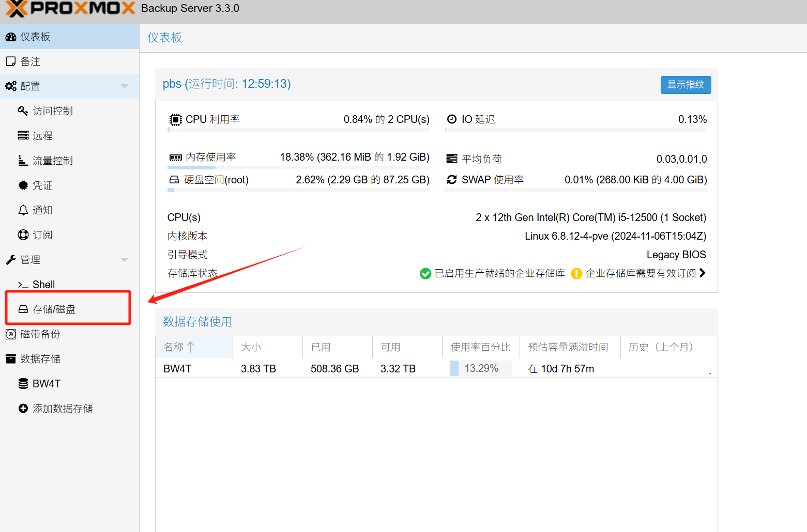Collapse the 管理 section arrow
Screen dimensions: 807x532
124,260
